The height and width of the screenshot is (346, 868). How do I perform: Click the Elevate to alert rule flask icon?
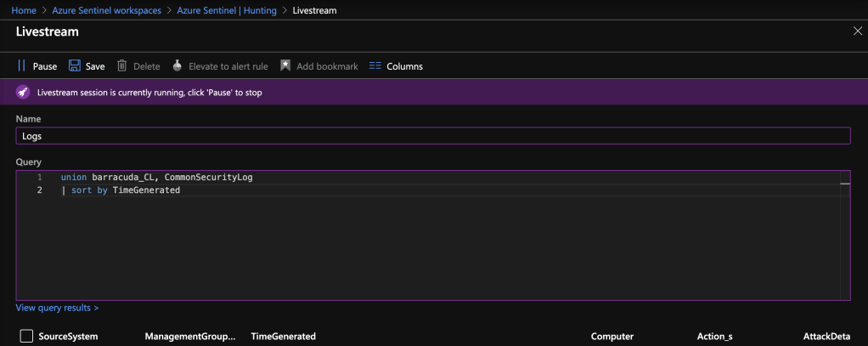[178, 65]
